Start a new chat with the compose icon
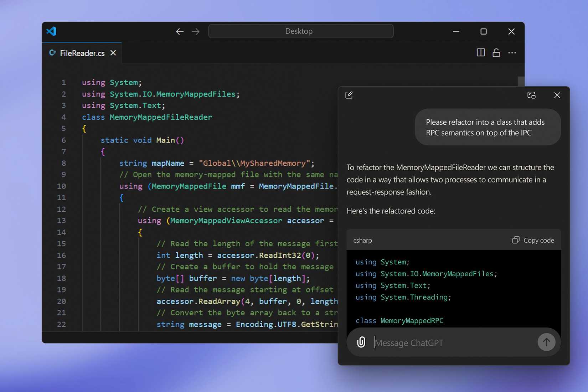The width and height of the screenshot is (588, 392). pyautogui.click(x=349, y=95)
